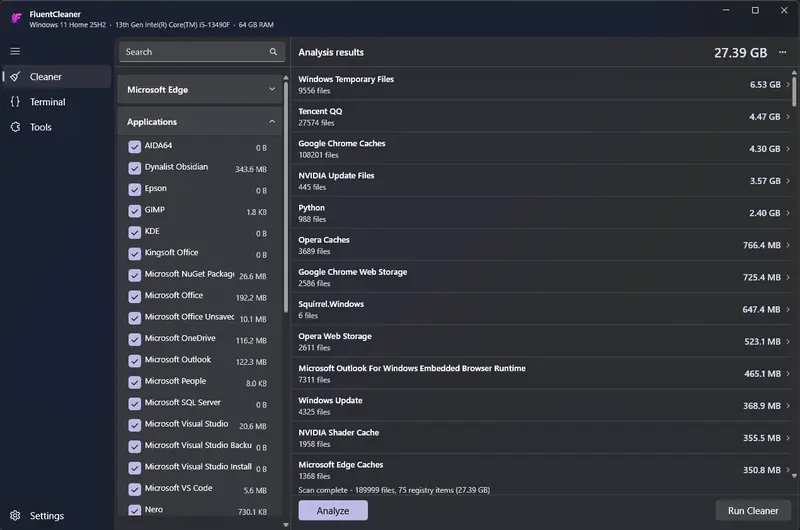
Task: Toggle the Kingsoft Office checkbox
Action: point(135,254)
